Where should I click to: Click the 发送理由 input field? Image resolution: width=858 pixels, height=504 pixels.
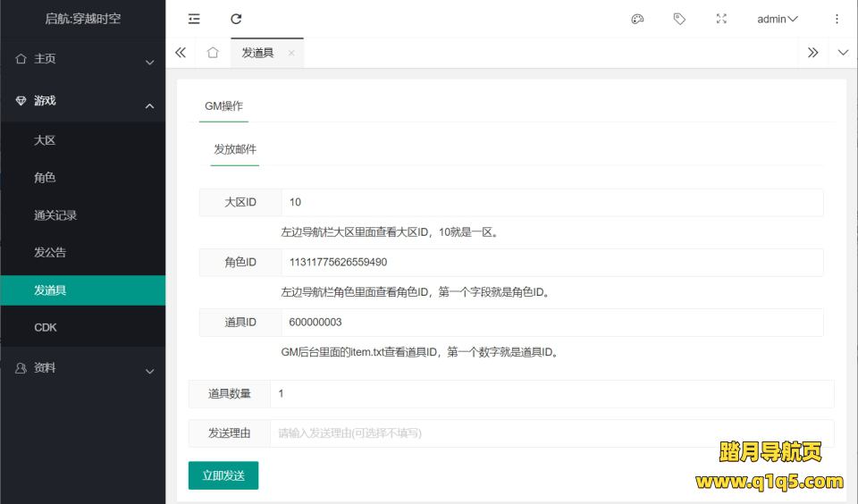[x=551, y=433]
